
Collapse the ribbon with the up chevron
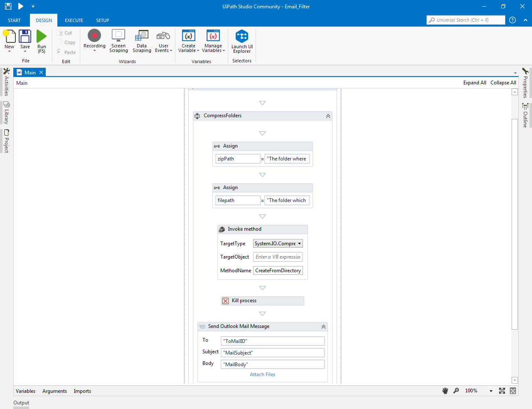pos(525,20)
